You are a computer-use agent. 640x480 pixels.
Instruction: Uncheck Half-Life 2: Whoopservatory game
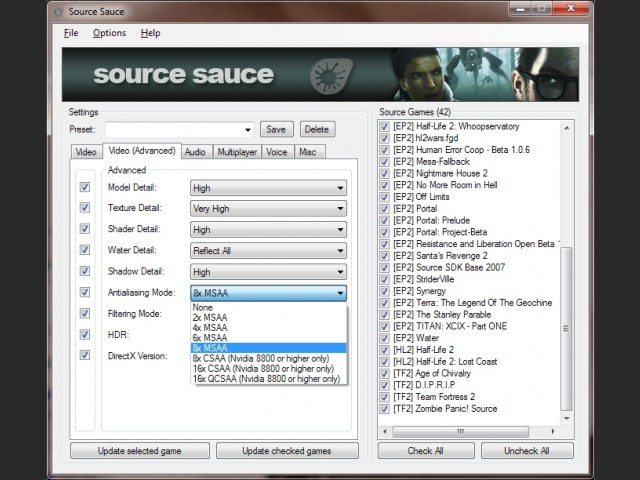384,126
